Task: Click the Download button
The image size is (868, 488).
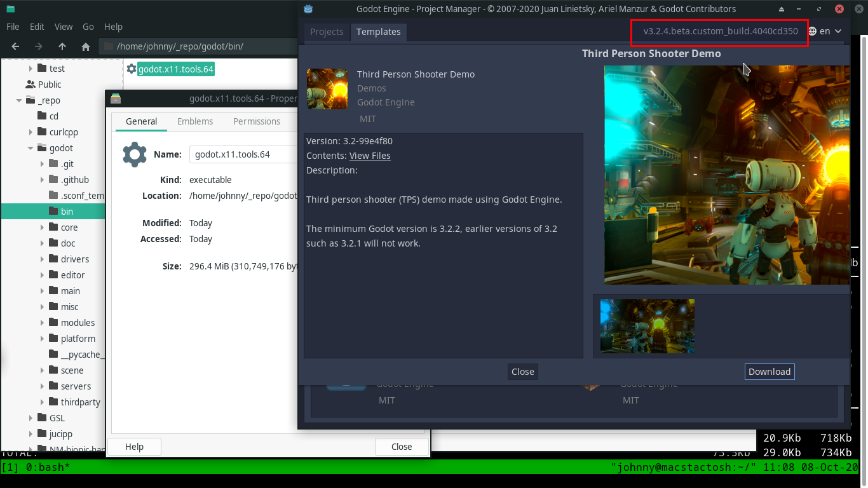Action: (x=770, y=372)
